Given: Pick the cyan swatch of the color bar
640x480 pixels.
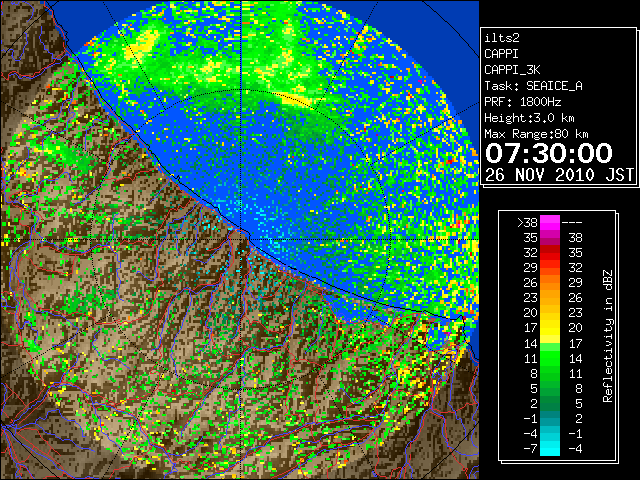Looking at the screenshot, I should [x=550, y=448].
